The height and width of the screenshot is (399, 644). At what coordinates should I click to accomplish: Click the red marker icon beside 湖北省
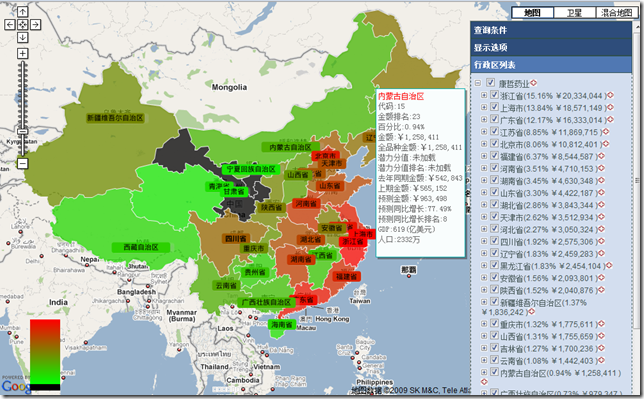[x=601, y=204]
